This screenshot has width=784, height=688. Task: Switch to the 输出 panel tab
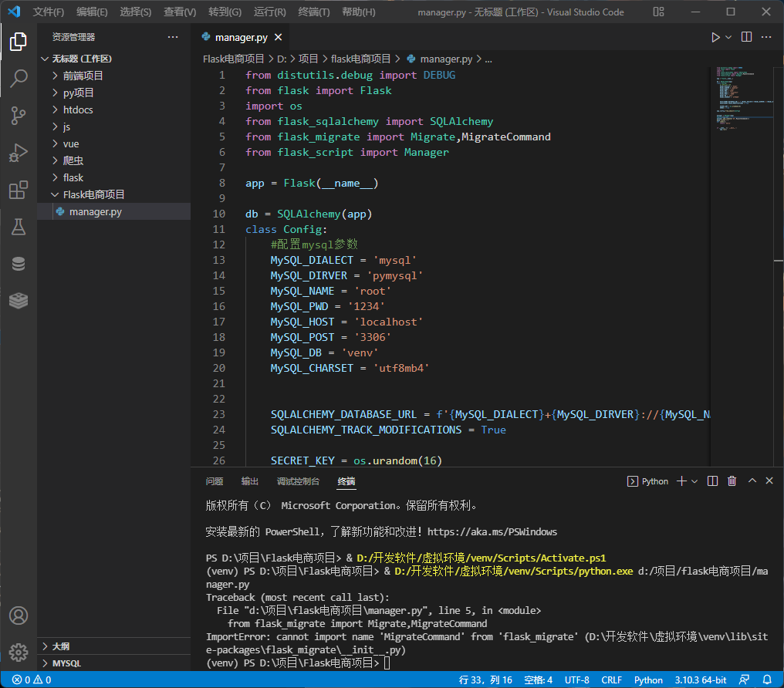click(250, 481)
